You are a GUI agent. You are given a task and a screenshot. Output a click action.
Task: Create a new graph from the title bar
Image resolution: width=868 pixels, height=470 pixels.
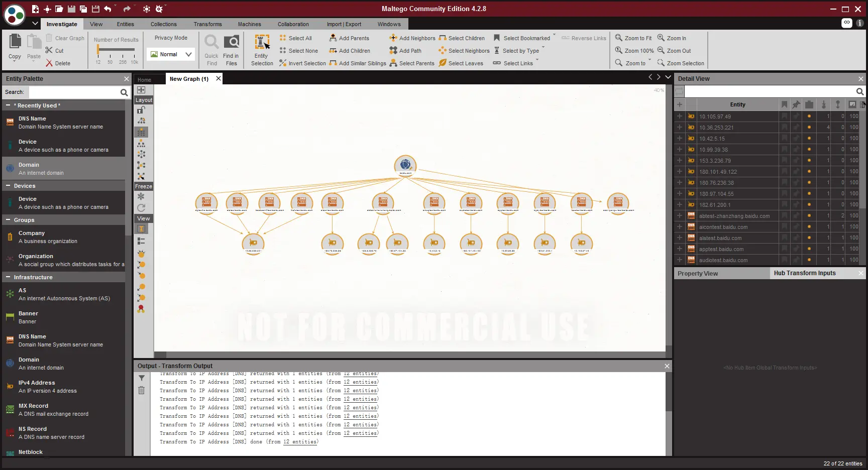(x=35, y=9)
